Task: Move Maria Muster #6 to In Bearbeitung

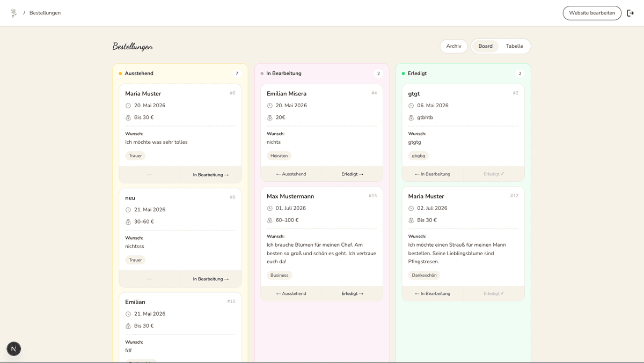Action: (x=211, y=175)
